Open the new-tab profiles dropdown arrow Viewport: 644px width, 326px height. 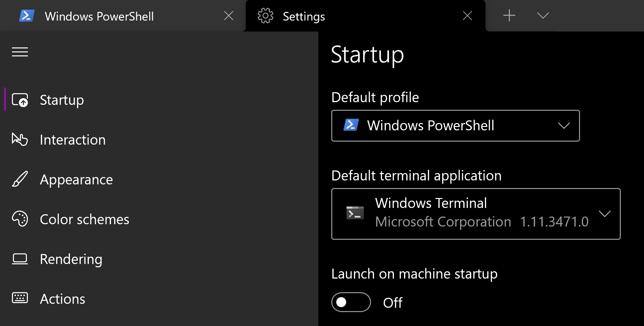(543, 16)
